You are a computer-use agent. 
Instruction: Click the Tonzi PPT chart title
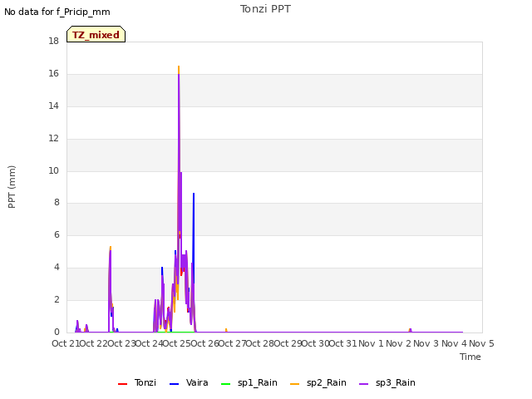(x=265, y=9)
